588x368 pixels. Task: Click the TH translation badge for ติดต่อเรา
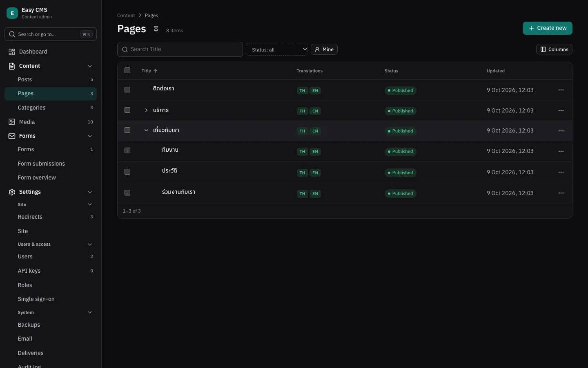point(302,90)
